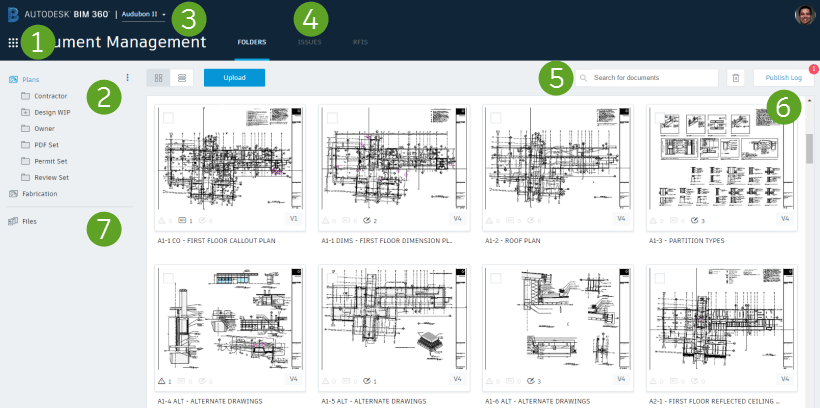The height and width of the screenshot is (408, 820).
Task: Click the Fabrication plans icon
Action: tap(14, 194)
